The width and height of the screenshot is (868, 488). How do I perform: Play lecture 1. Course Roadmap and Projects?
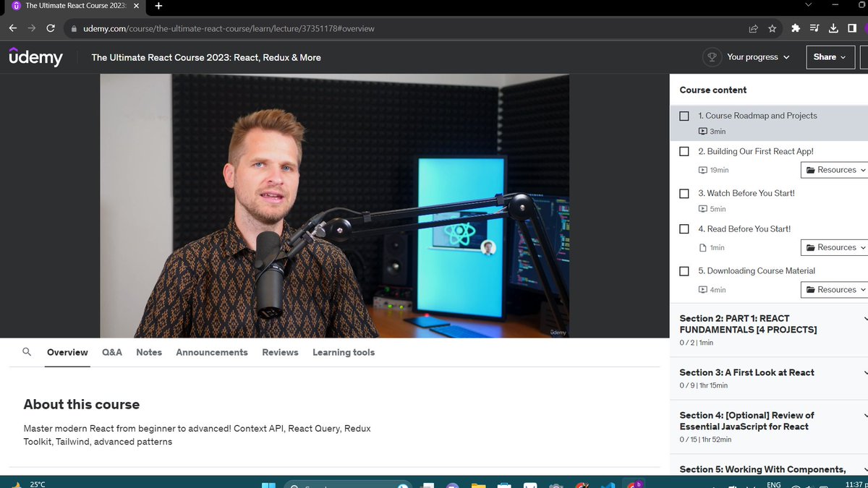(x=757, y=116)
